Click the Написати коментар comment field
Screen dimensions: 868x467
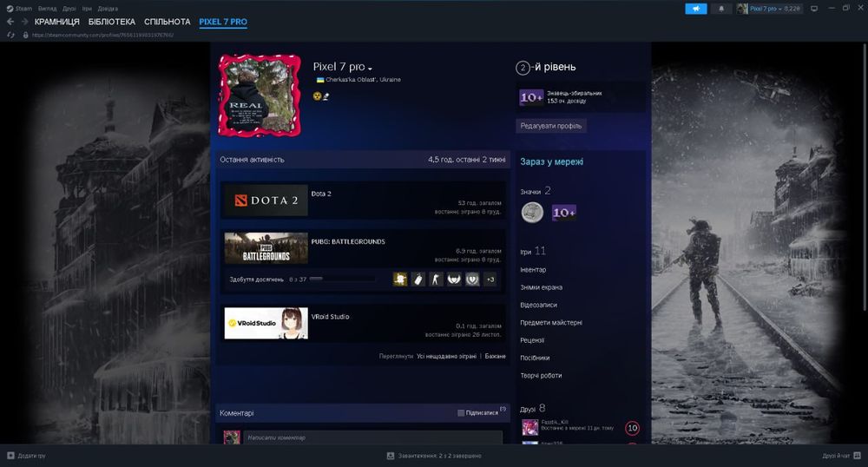(x=372, y=437)
